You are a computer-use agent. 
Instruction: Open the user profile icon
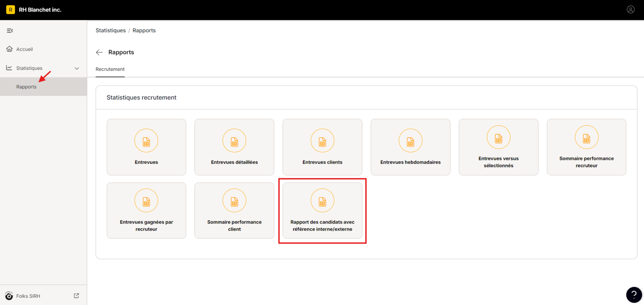click(631, 10)
